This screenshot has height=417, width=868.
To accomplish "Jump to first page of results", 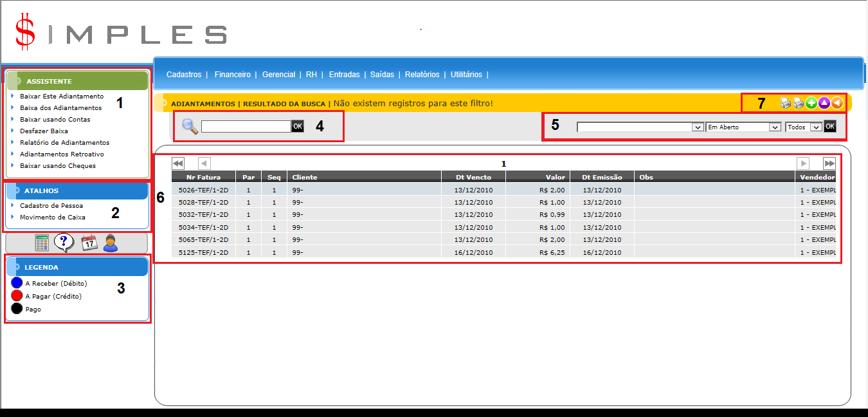I will point(178,163).
